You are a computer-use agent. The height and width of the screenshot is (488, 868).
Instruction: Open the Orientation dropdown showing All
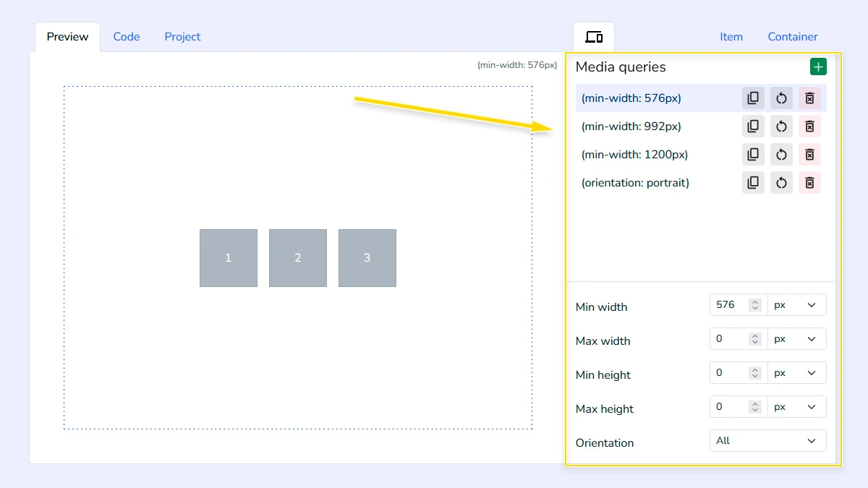pos(767,440)
